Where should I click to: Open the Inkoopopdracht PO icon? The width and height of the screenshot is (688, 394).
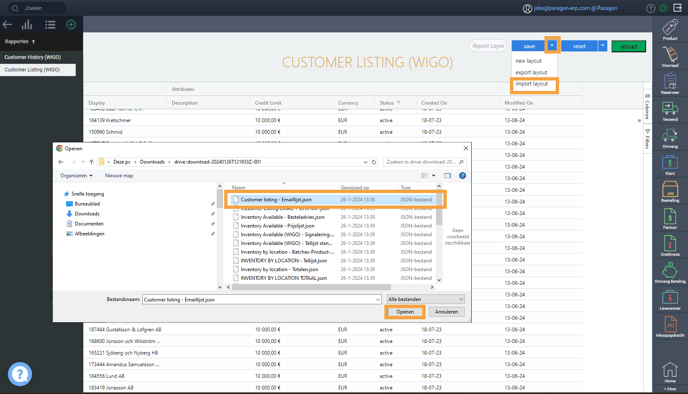tap(670, 325)
